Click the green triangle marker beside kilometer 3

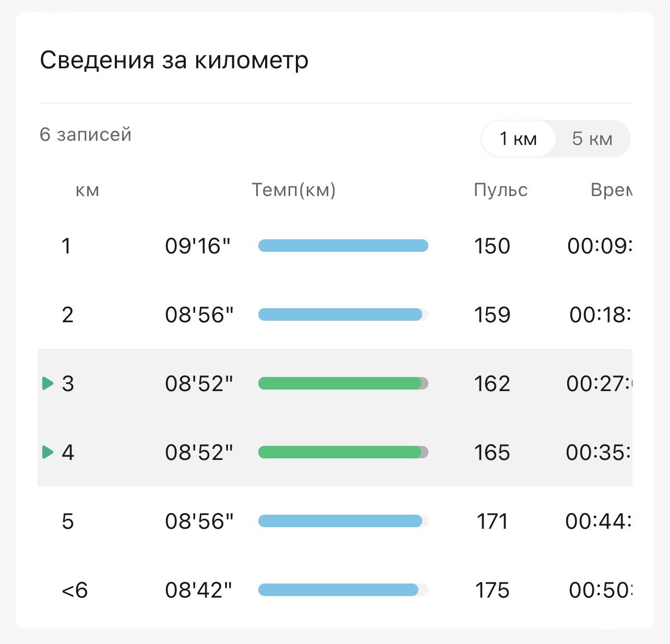[48, 383]
